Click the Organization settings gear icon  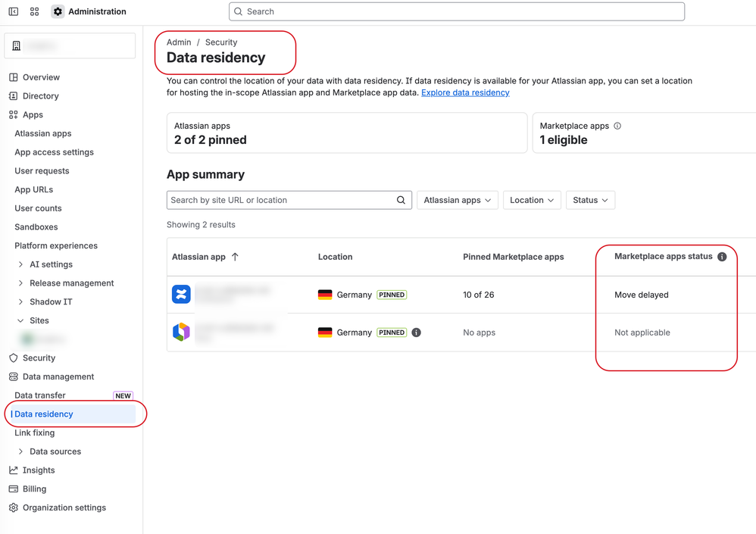click(14, 508)
